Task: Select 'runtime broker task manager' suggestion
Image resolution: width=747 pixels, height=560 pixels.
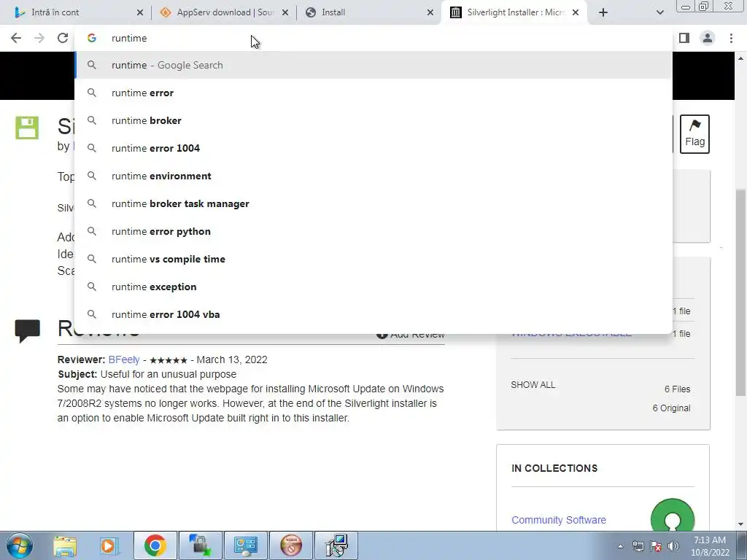Action: coord(373,203)
